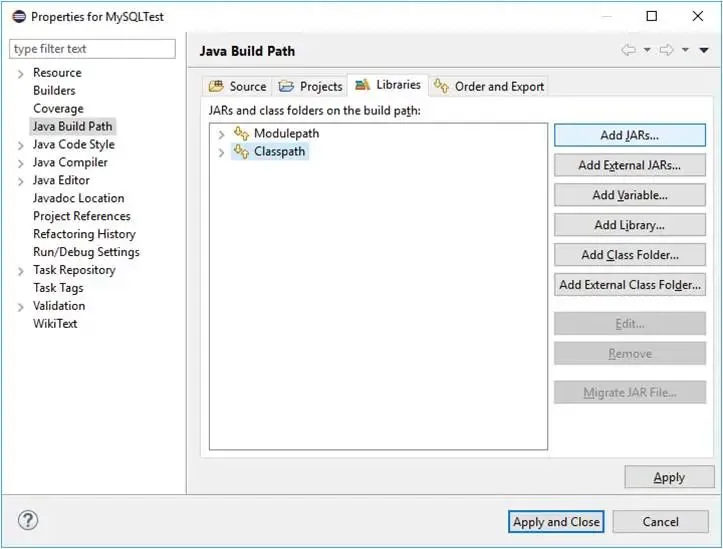
Task: Open the forward history dropdown arrow
Action: [686, 50]
